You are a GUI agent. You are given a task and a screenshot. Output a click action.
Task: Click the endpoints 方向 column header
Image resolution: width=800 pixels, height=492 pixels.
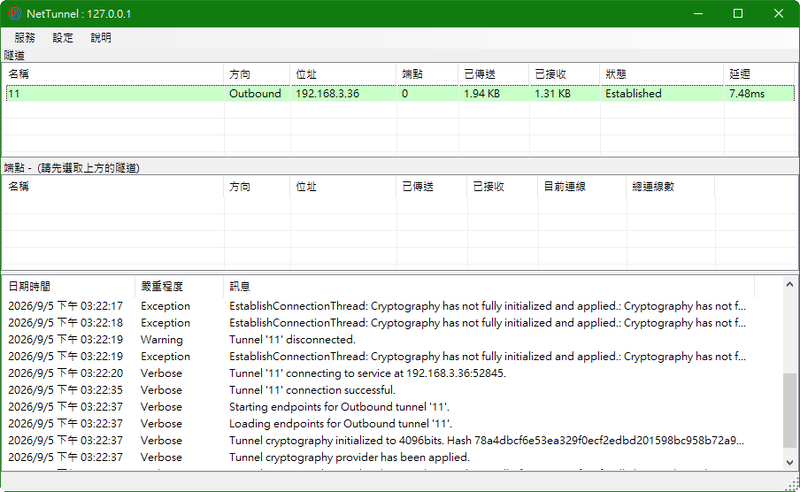(x=257, y=186)
